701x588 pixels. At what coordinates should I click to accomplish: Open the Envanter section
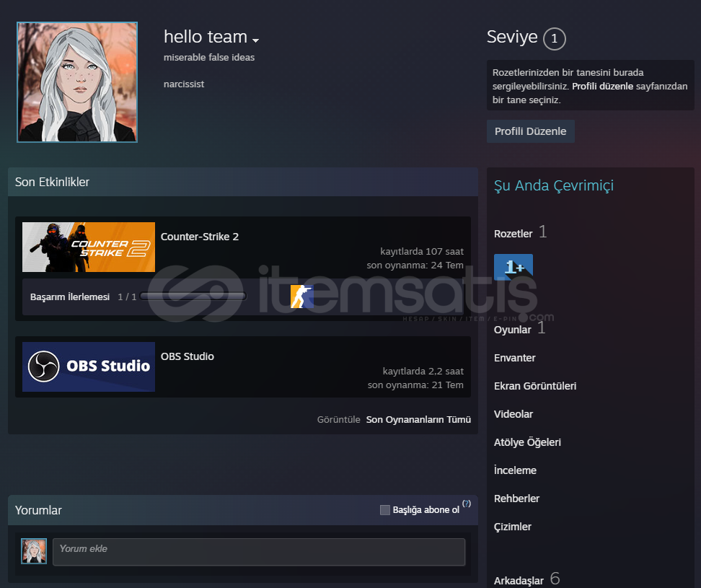click(x=514, y=358)
